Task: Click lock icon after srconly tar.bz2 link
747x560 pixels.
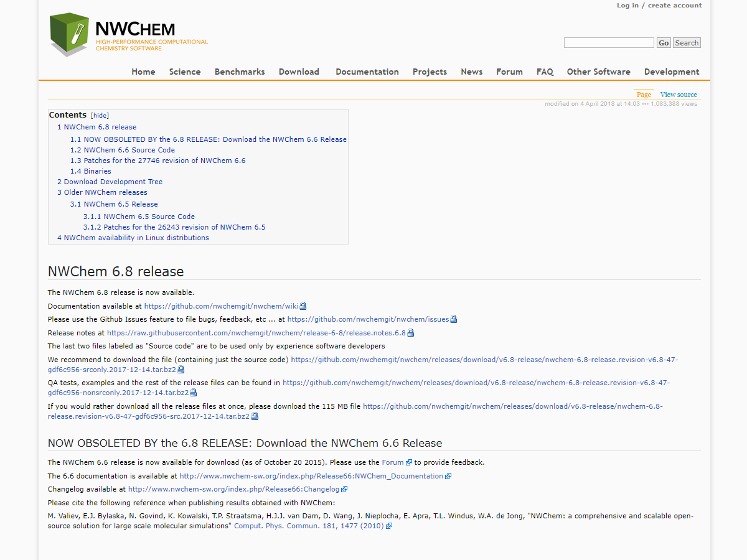Action: point(181,370)
